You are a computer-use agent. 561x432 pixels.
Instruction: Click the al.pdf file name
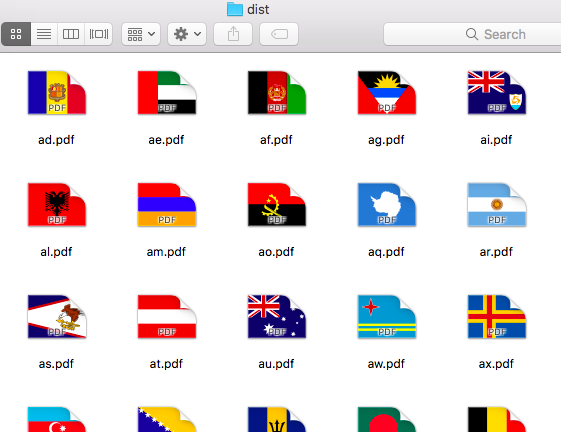(x=56, y=252)
